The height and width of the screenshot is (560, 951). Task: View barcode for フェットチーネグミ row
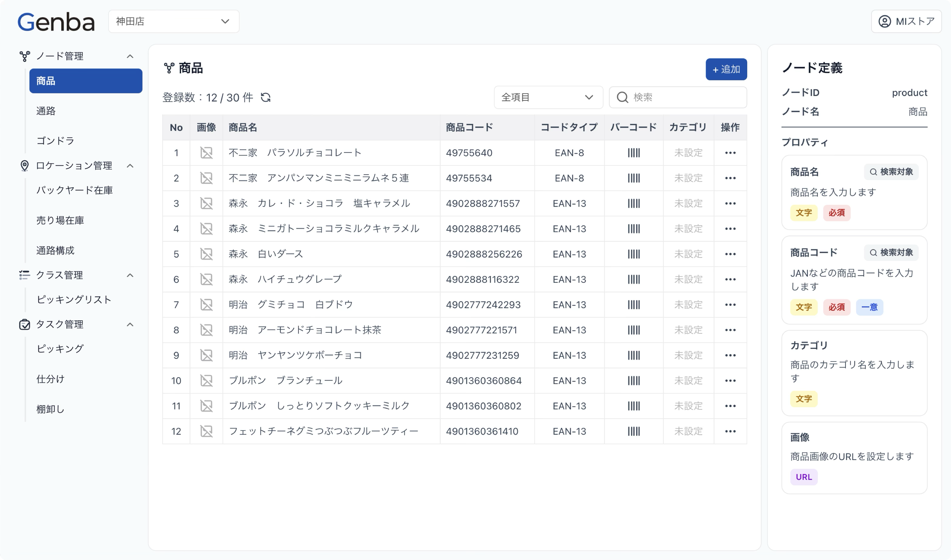pos(633,431)
